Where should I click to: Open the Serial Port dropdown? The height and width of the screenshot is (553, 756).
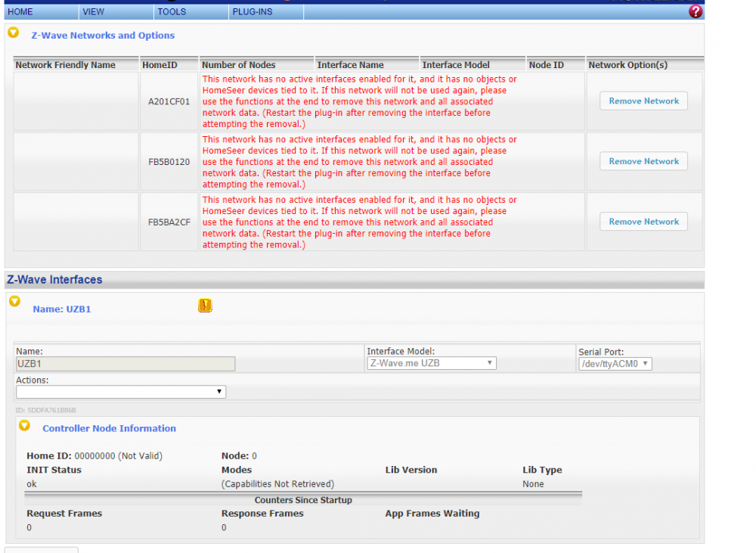pyautogui.click(x=615, y=364)
